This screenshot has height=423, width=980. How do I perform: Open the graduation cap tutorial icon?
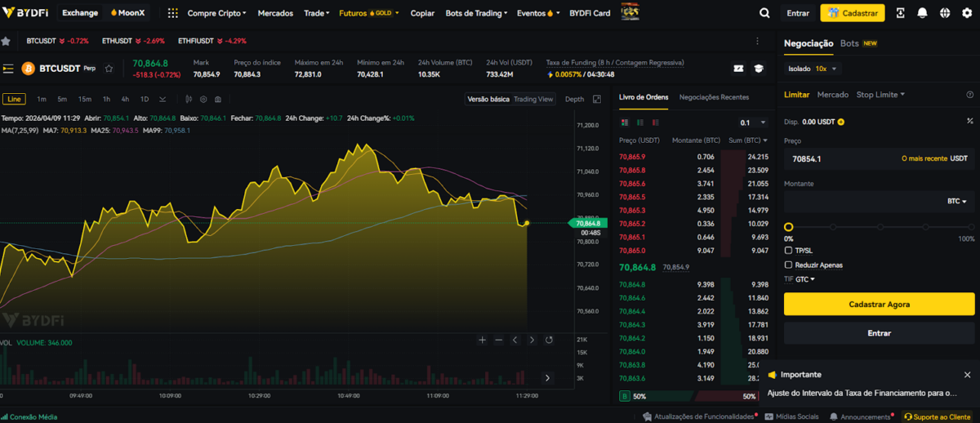tap(758, 69)
